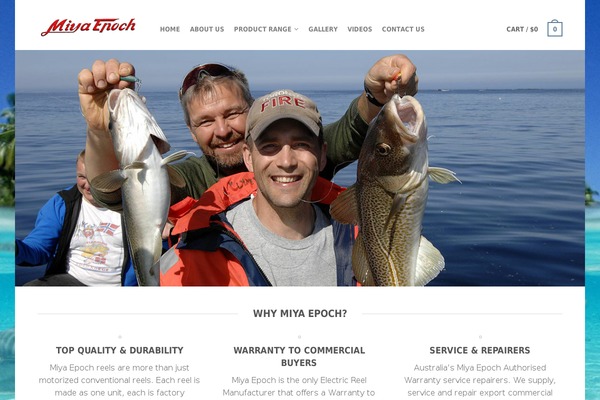Open the About Us page

coord(207,29)
